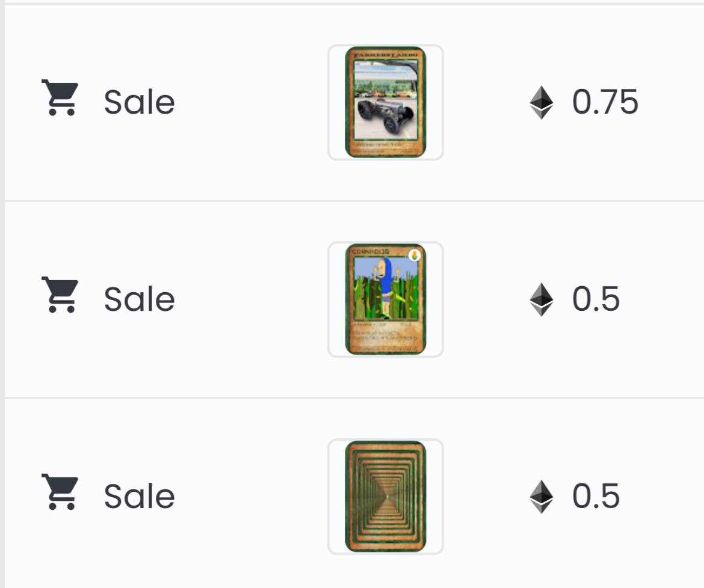Viewport: 704px width, 588px height.
Task: Click the center of the tunnel-pattern card
Action: [x=386, y=497]
